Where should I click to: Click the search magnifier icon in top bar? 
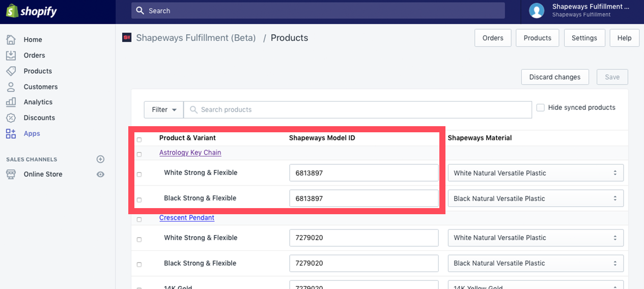tap(141, 11)
